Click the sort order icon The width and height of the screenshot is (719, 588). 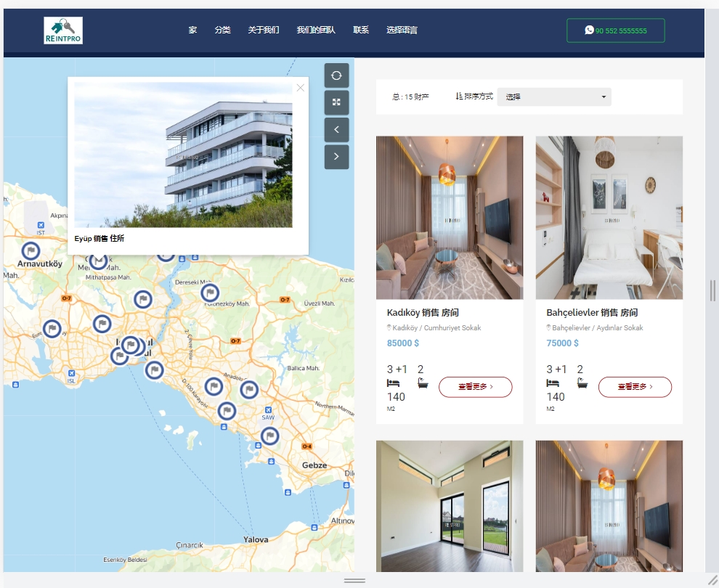click(x=459, y=97)
